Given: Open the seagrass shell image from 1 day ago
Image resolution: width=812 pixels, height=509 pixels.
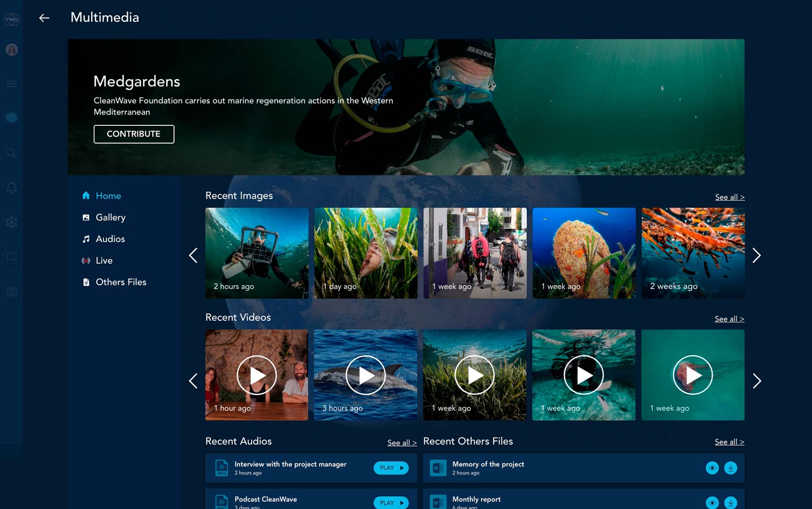Looking at the screenshot, I should point(366,253).
